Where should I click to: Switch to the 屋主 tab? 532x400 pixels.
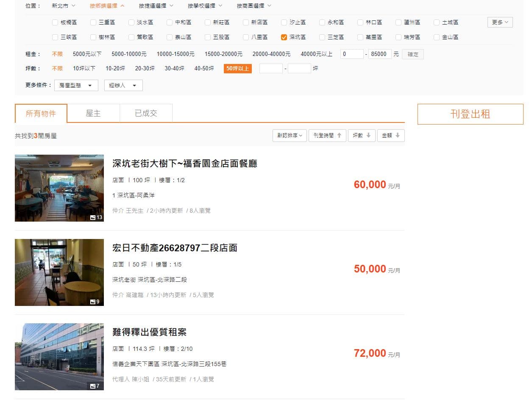tap(93, 113)
